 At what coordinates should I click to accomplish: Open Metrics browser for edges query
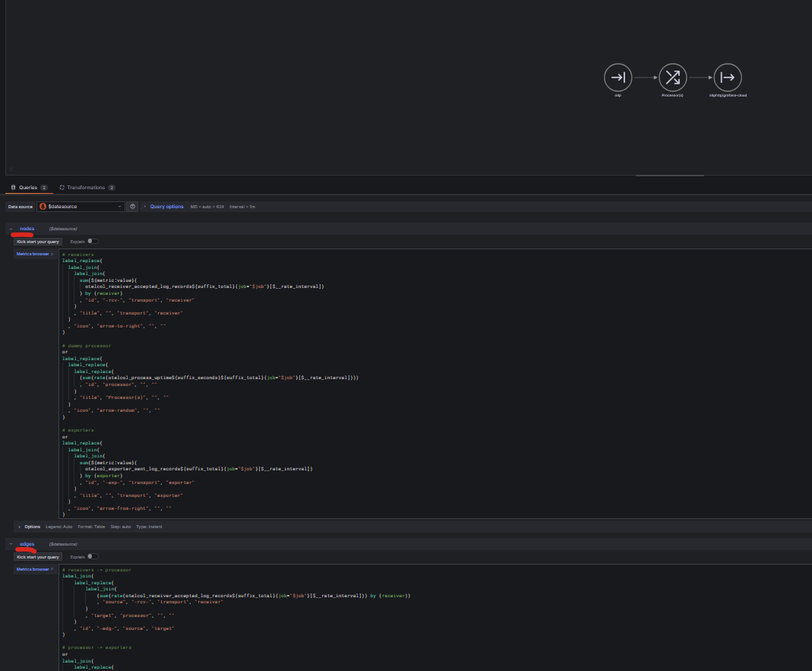(33, 569)
